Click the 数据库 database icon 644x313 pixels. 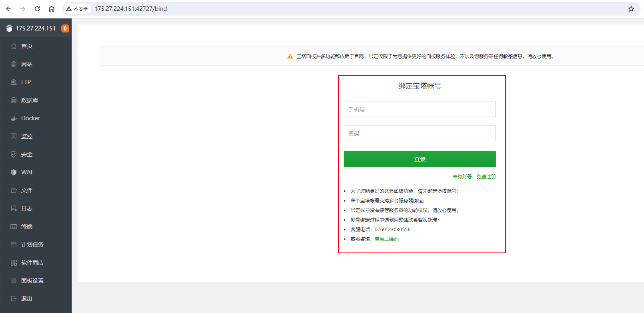click(14, 100)
